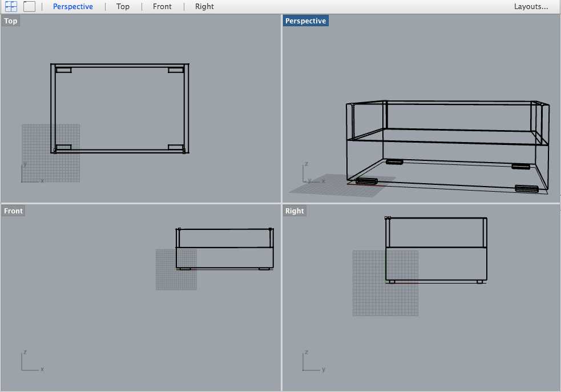
Task: Click the Front viewport title label
Action: click(x=13, y=211)
